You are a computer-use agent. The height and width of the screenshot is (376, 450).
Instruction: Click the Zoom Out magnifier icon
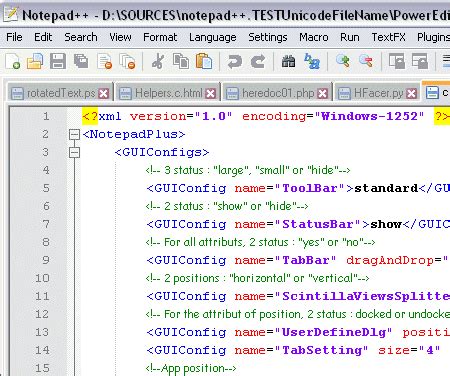coord(366,62)
